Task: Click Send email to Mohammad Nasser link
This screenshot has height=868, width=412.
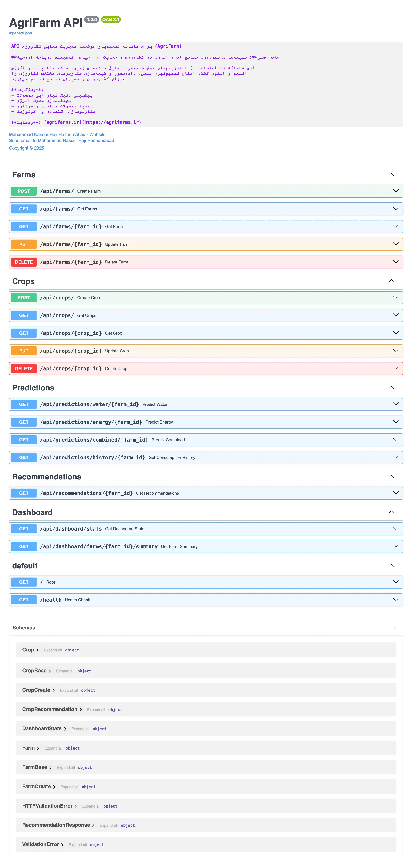Action: 62,141
